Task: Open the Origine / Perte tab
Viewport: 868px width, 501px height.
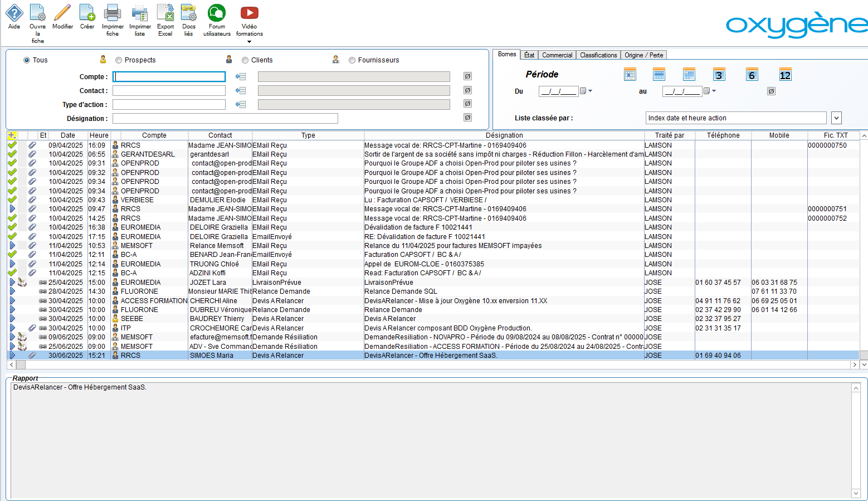Action: click(x=643, y=55)
